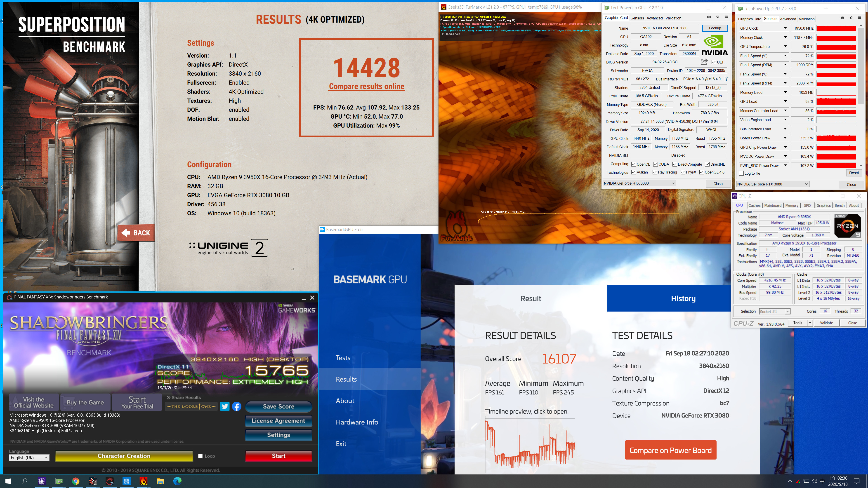Click the Bus Interface question mark icon

(726, 79)
